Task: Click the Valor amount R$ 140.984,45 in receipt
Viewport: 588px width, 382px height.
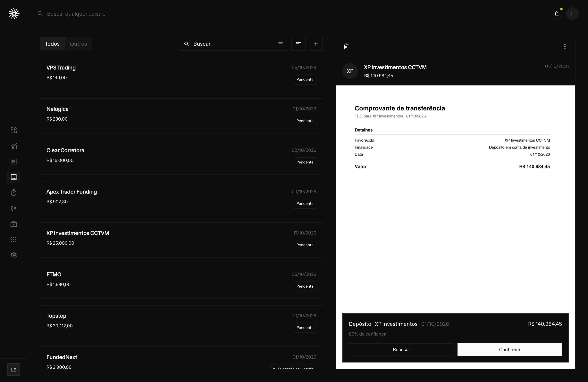Action: tap(534, 167)
